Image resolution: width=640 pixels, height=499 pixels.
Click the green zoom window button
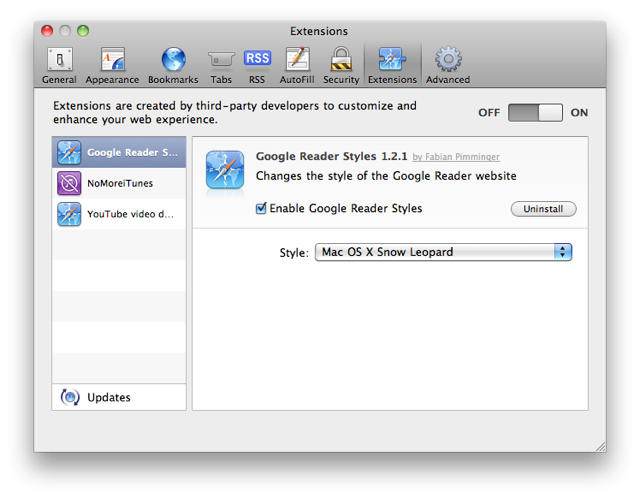pyautogui.click(x=83, y=31)
